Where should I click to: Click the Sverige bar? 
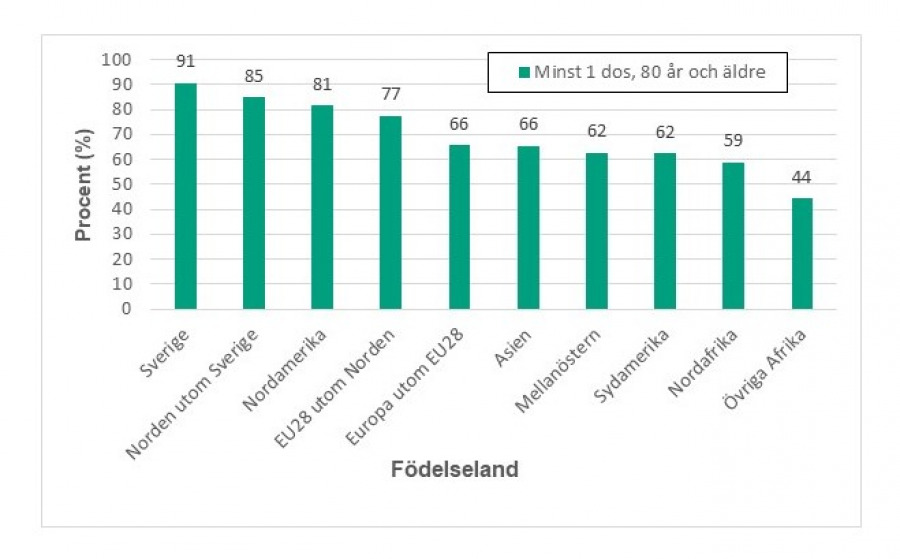coord(185,196)
